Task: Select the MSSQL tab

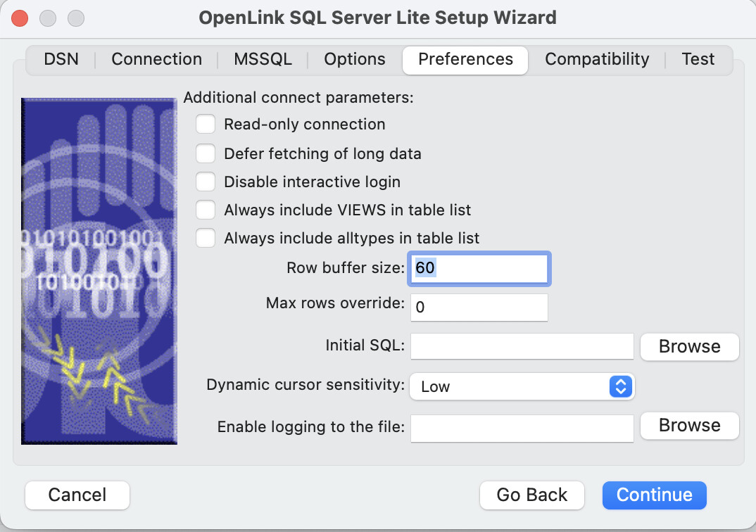Action: [x=263, y=60]
